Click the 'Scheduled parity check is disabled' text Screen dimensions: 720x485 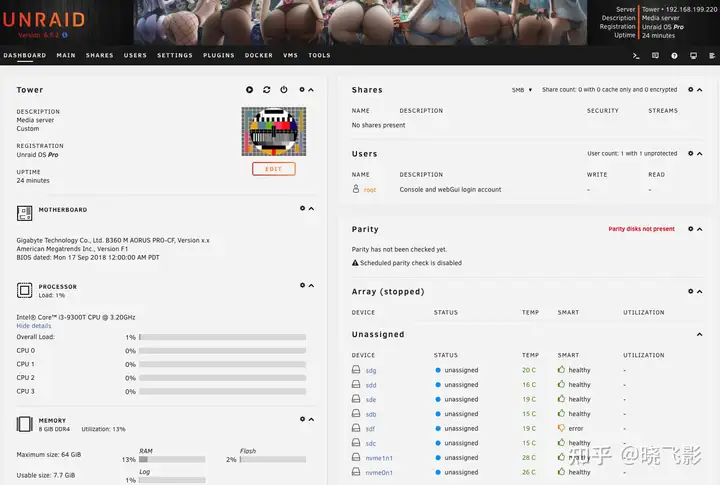(411, 263)
